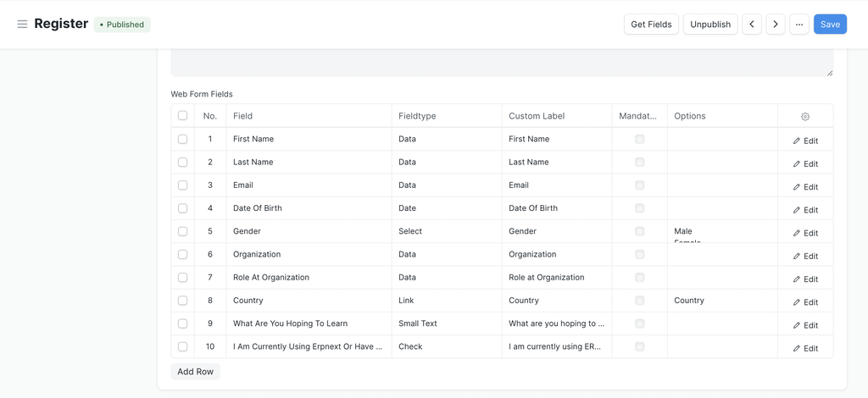Go to previous document arrow
The height and width of the screenshot is (398, 868).
[x=752, y=25]
